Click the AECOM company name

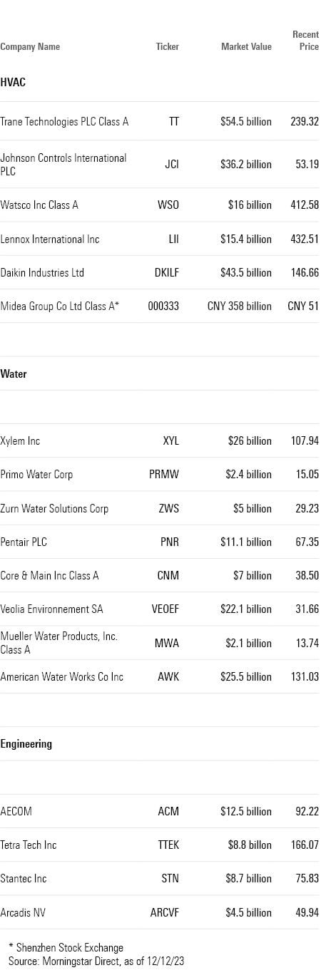click(16, 812)
